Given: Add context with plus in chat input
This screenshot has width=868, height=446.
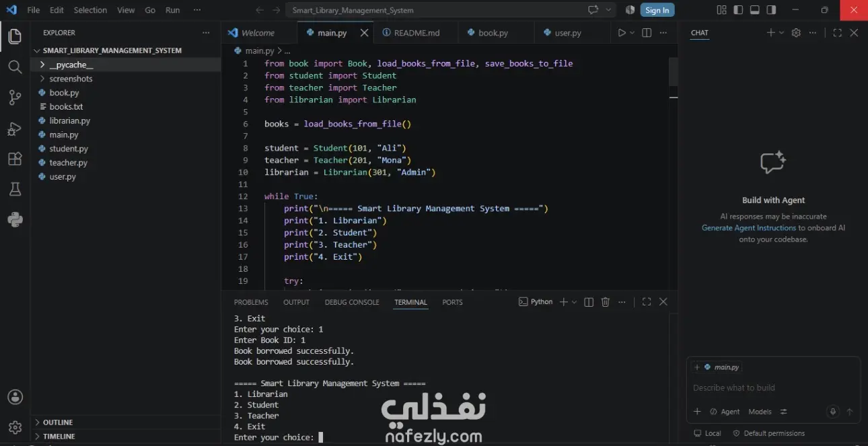Looking at the screenshot, I should pyautogui.click(x=697, y=412).
